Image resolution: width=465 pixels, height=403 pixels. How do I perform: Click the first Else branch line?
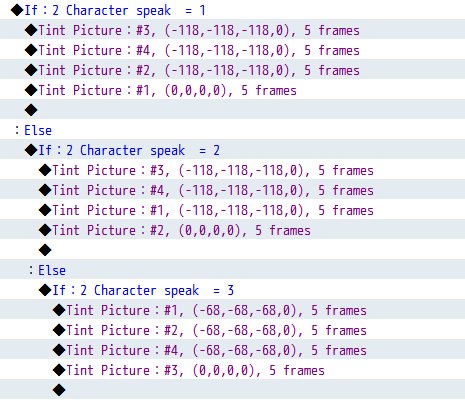pos(232,129)
